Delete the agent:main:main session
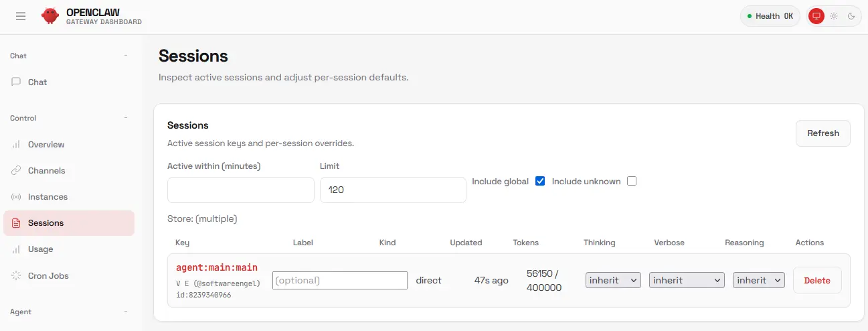The width and height of the screenshot is (868, 331). pyautogui.click(x=816, y=281)
